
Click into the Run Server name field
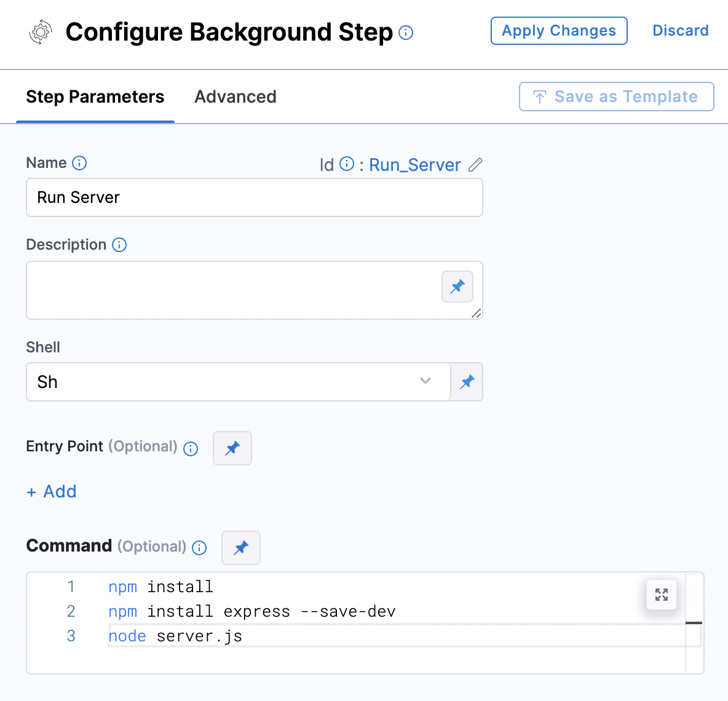(255, 197)
